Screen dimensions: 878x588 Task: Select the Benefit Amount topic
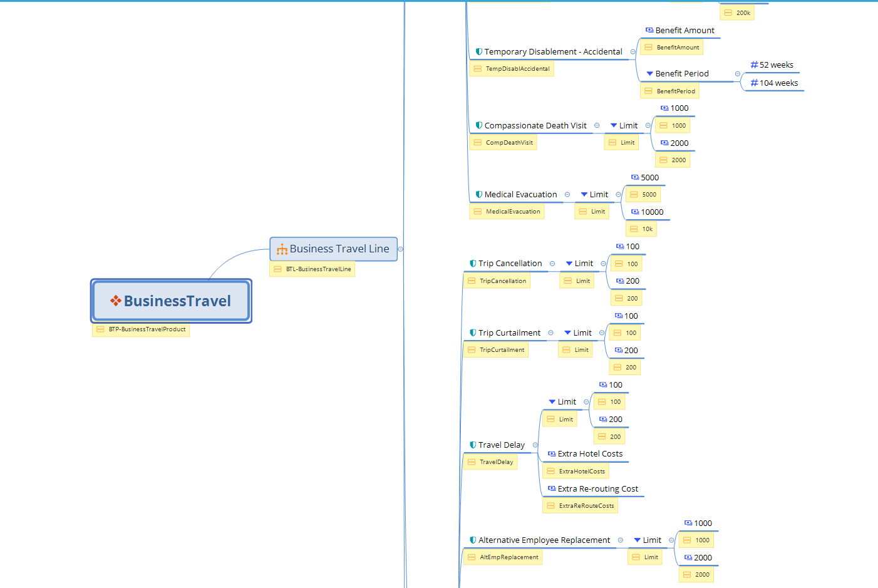click(684, 31)
